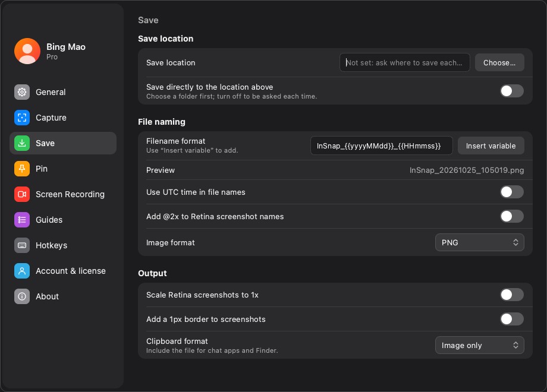Image resolution: width=547 pixels, height=392 pixels.
Task: Click the "Image format" row label
Action: click(x=171, y=242)
